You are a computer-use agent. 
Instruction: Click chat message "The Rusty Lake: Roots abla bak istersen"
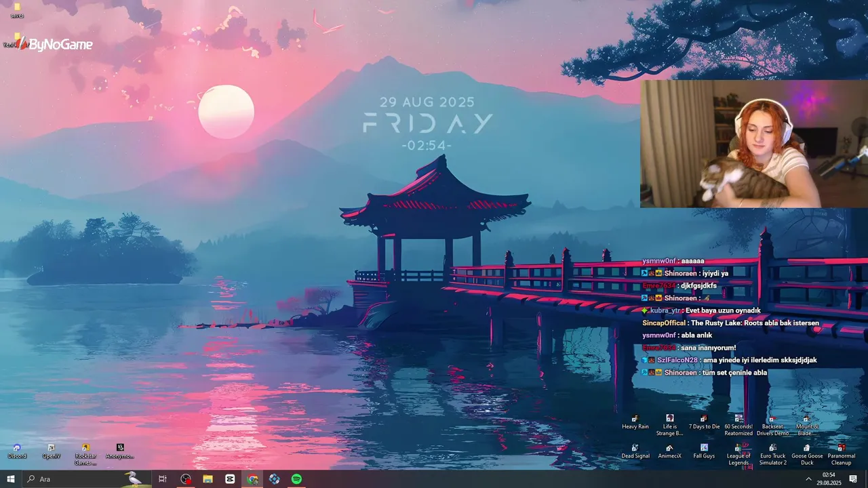(755, 323)
